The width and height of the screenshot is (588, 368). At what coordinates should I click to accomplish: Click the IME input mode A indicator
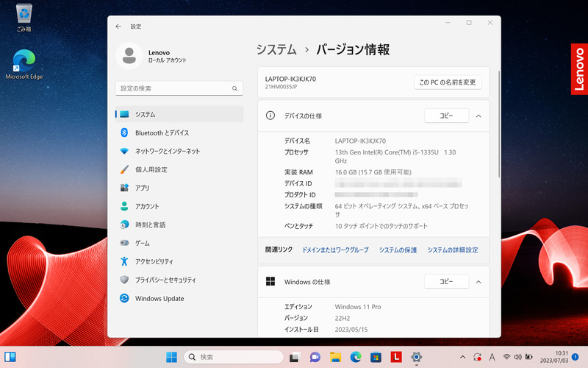[492, 357]
